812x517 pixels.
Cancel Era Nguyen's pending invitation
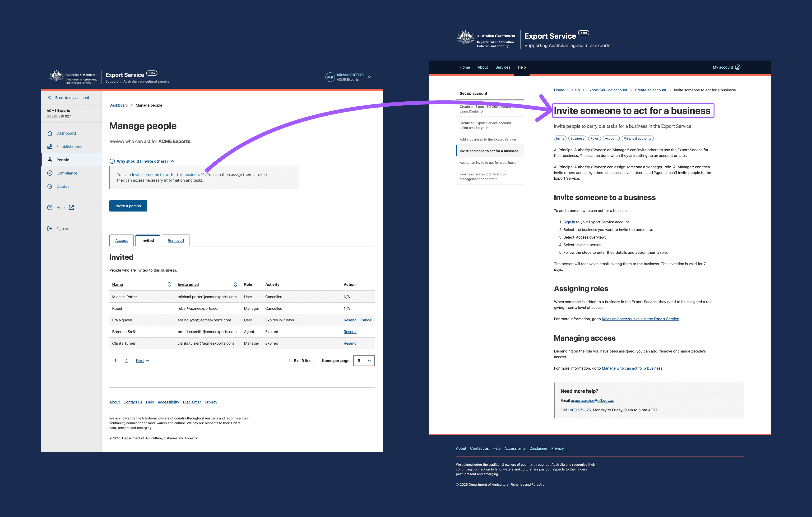(x=366, y=320)
